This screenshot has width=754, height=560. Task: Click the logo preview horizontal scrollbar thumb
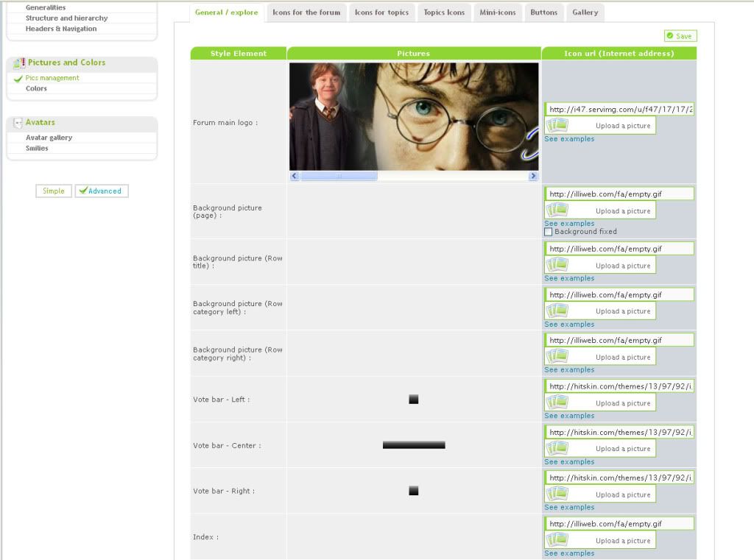coord(339,176)
